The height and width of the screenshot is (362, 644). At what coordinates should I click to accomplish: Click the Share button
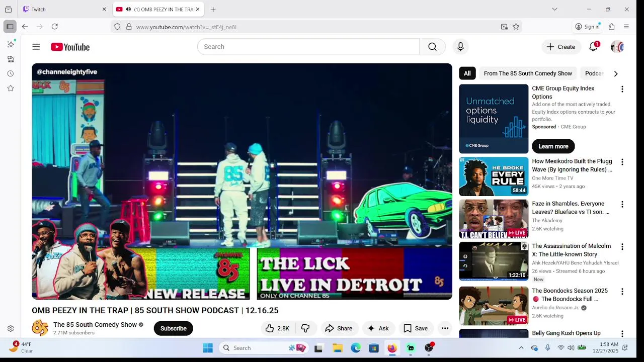[339, 328]
